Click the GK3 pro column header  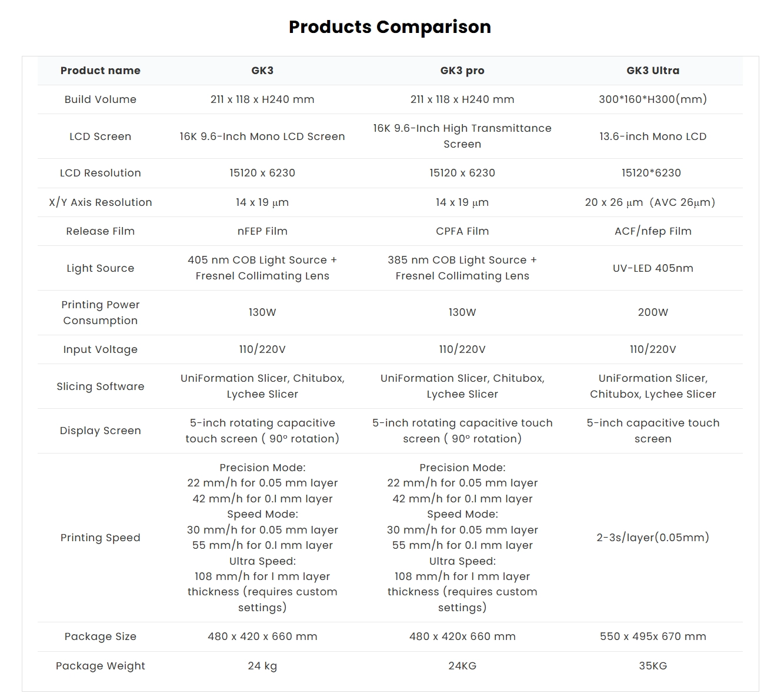click(462, 71)
